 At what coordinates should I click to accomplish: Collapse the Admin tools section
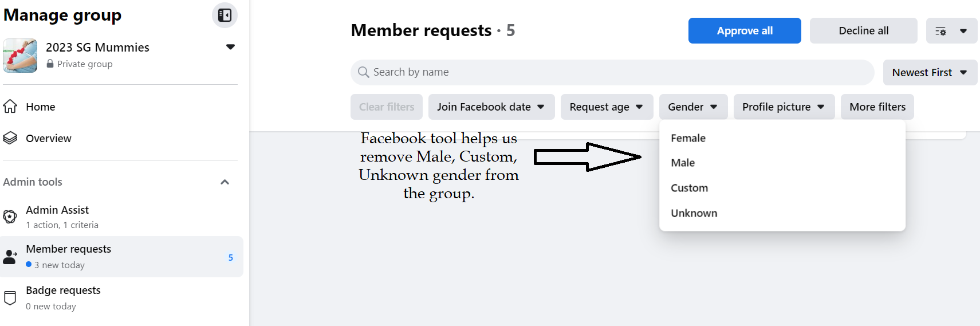click(225, 182)
